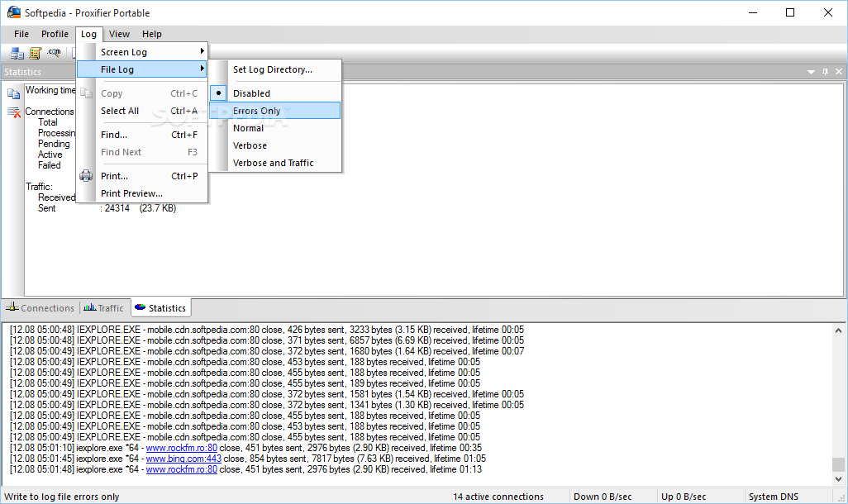Open Print Preview... menu entry

click(x=141, y=193)
